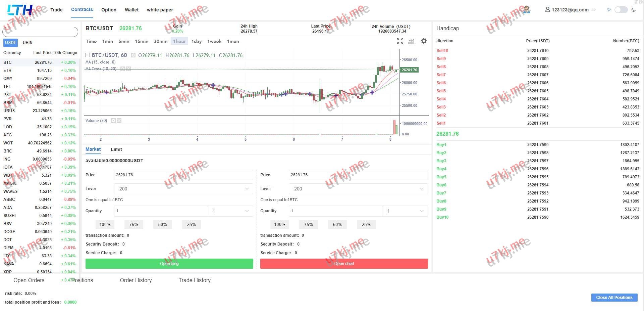The height and width of the screenshot is (311, 644).
Task: Open the Volume (20) indicator settings
Action: (x=113, y=121)
